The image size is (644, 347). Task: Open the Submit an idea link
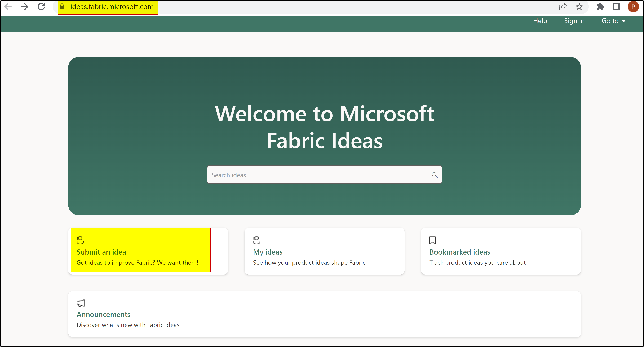pyautogui.click(x=101, y=252)
